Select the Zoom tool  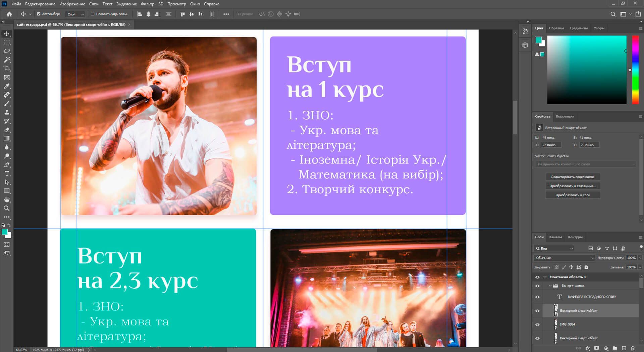pyautogui.click(x=7, y=208)
